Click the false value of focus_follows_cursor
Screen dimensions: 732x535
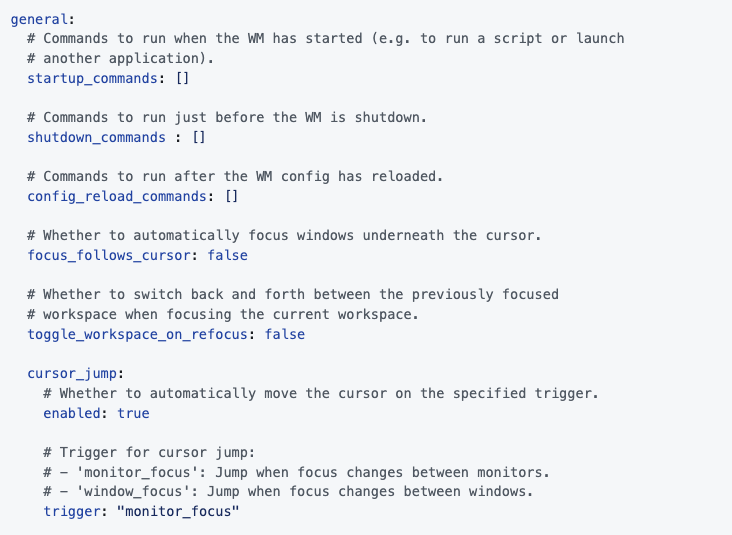[228, 255]
